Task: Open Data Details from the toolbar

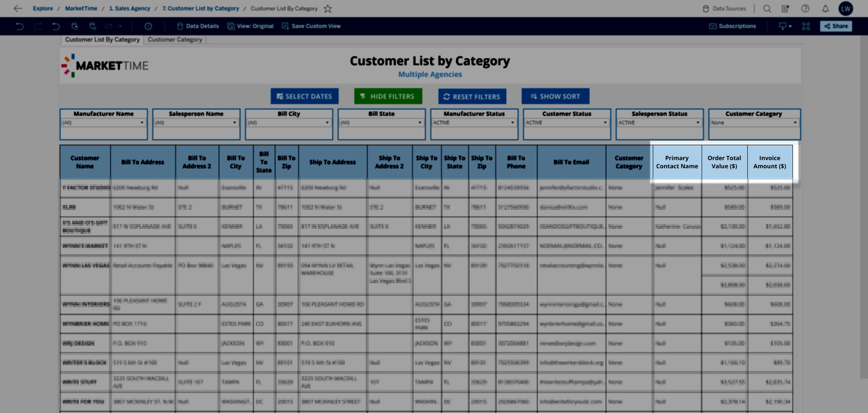Action: 198,26
